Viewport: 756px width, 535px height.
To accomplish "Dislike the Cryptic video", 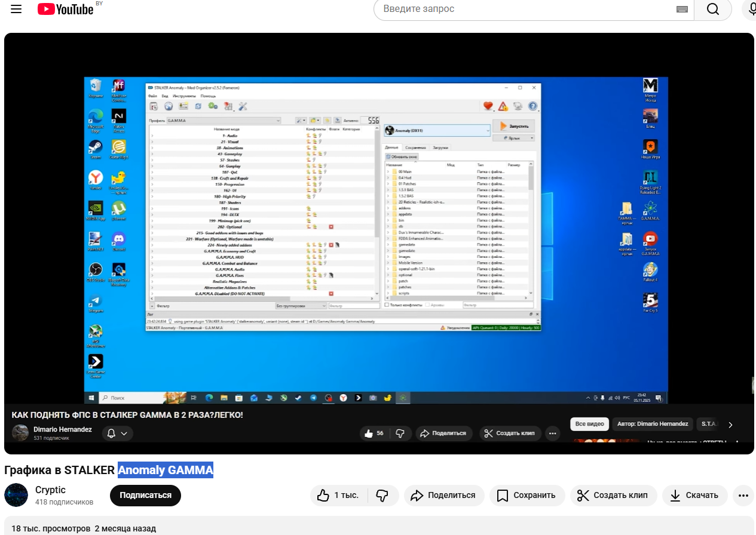I will 382,495.
